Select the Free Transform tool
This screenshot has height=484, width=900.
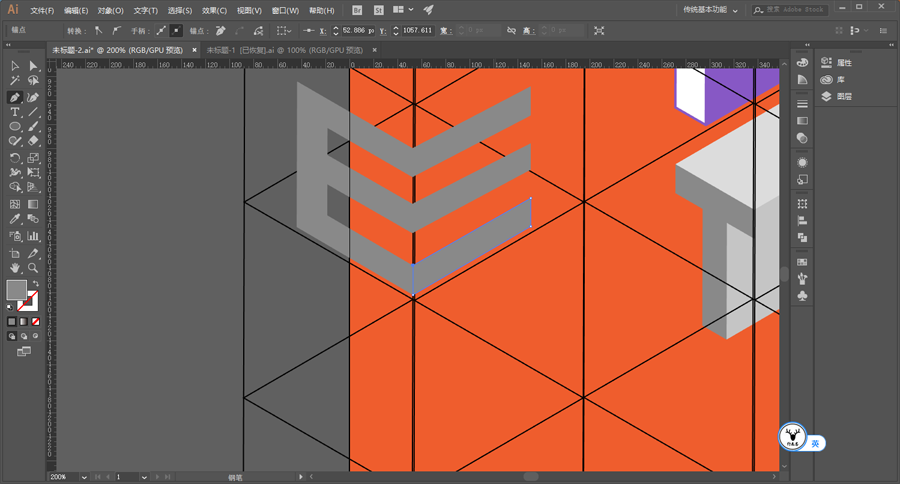point(33,172)
